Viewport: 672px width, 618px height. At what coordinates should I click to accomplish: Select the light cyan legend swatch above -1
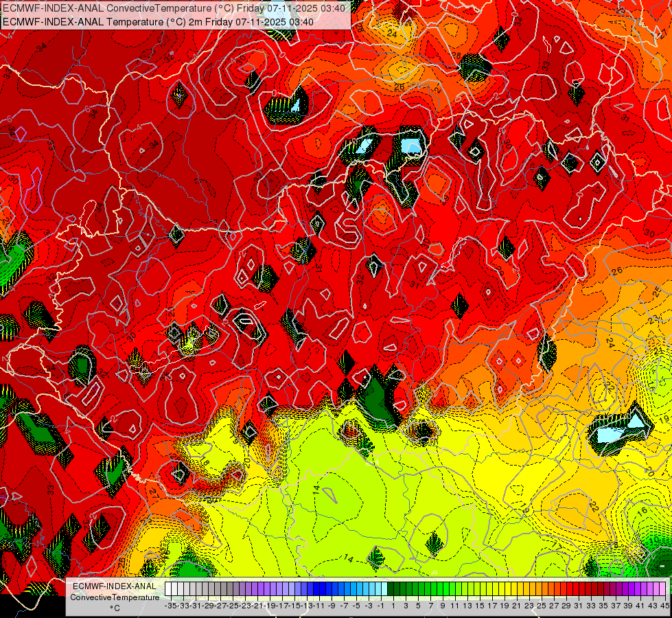point(384,588)
